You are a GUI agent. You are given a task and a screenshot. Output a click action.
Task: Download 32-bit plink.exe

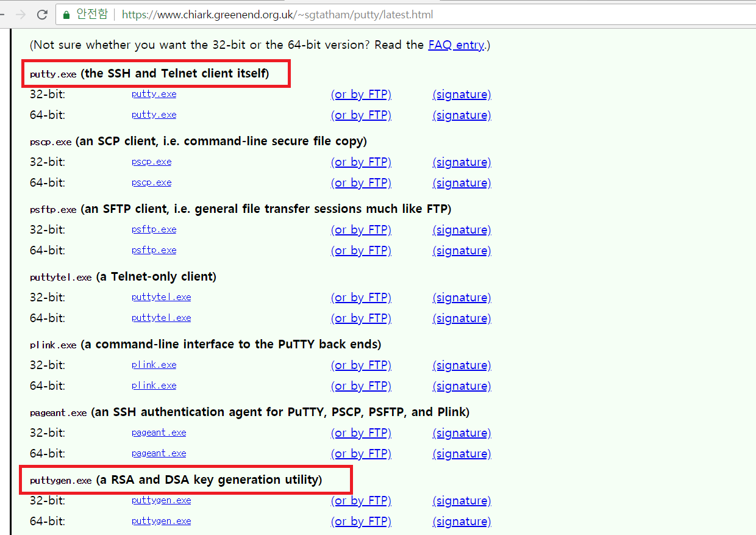tap(154, 365)
